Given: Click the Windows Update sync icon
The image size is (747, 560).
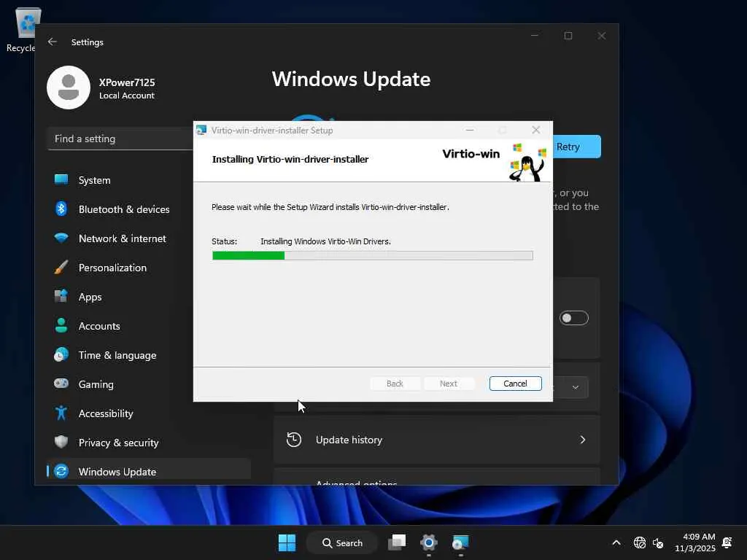Looking at the screenshot, I should [x=61, y=472].
